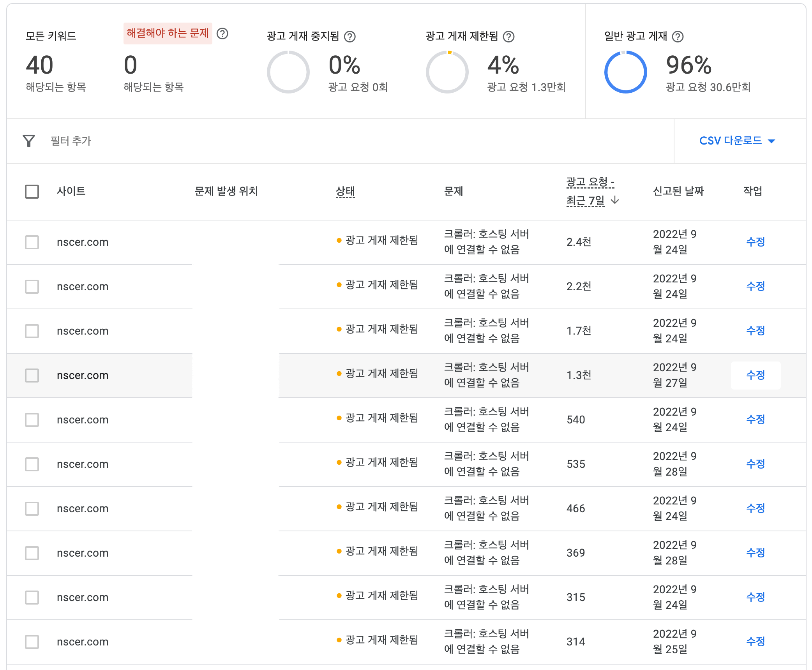Check the checkbox of the 9월 27일 row
The image size is (812, 670).
pos(32,376)
